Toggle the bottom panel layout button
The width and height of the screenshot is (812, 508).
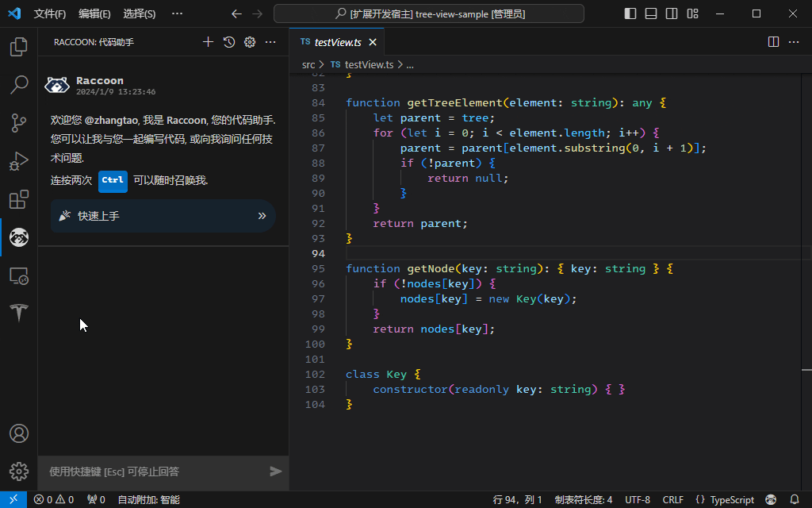pyautogui.click(x=651, y=13)
